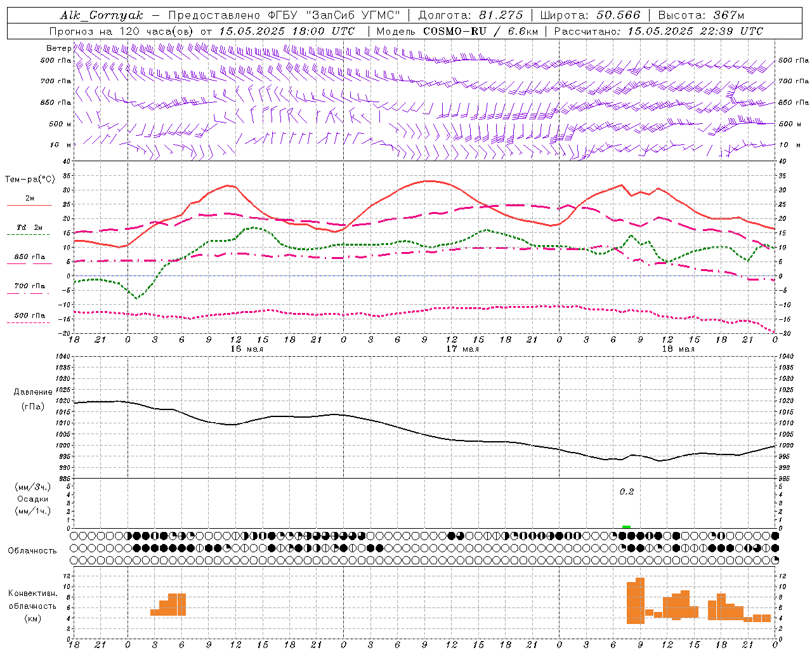Viewport: 812px width, 650px height.
Task: Click the 'Тем-ра(°C)' temperature axis title
Action: (29, 180)
